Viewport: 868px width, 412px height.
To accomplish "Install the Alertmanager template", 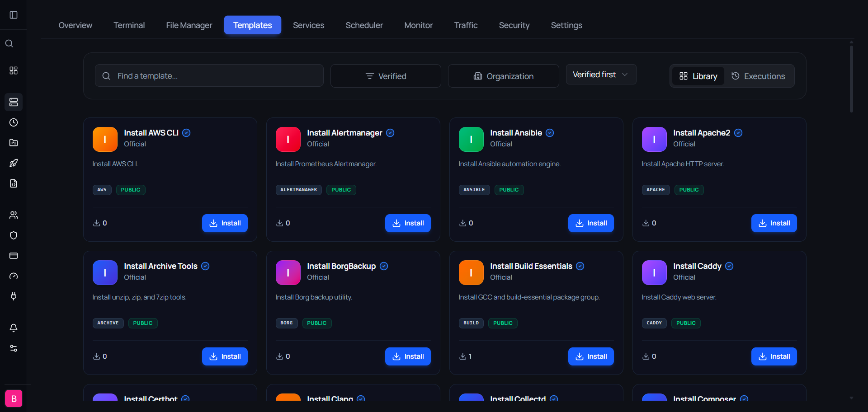I will [408, 223].
